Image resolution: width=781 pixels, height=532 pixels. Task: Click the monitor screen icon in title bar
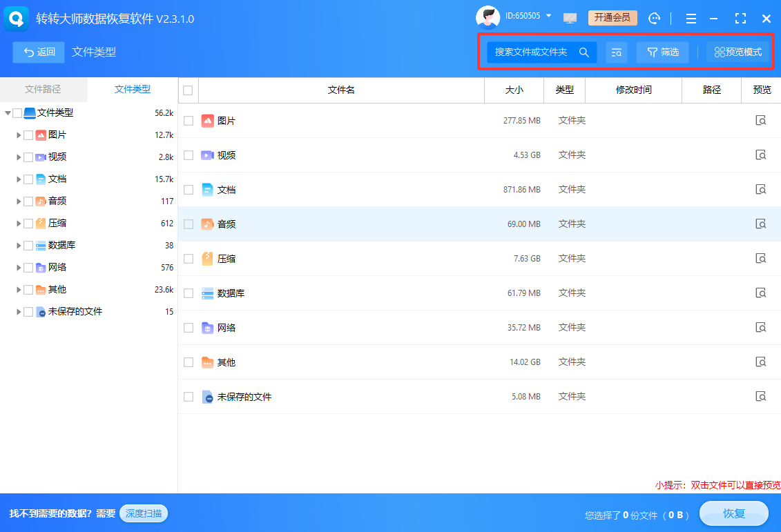tap(570, 19)
